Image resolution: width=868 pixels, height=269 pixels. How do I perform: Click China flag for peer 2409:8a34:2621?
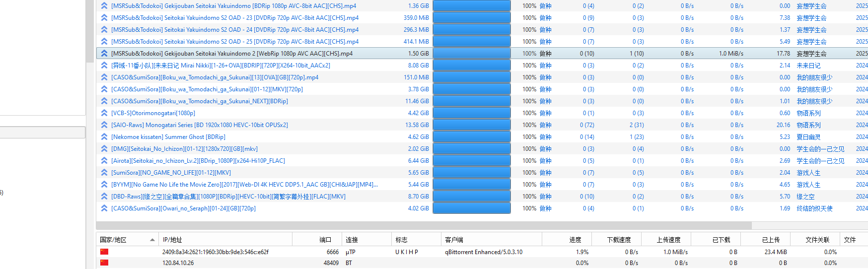(104, 252)
